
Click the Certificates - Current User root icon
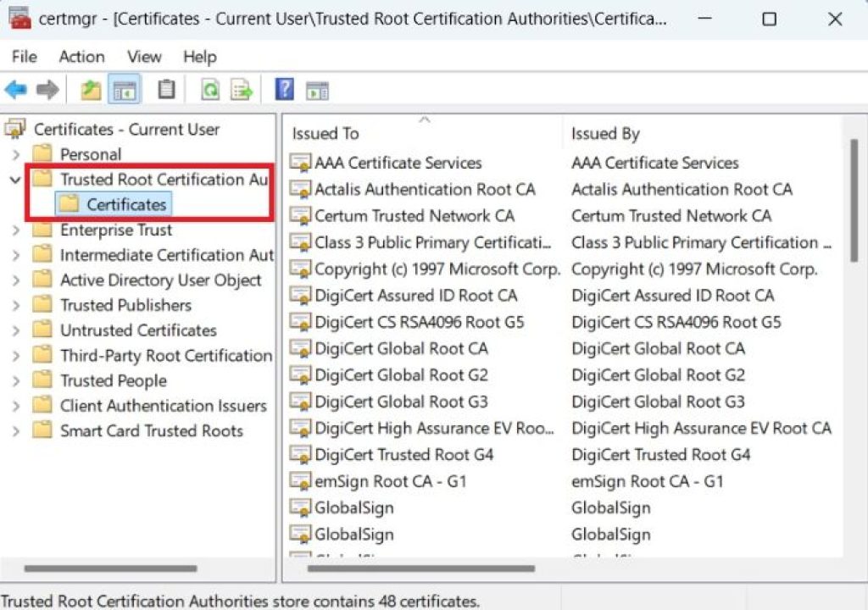click(15, 129)
